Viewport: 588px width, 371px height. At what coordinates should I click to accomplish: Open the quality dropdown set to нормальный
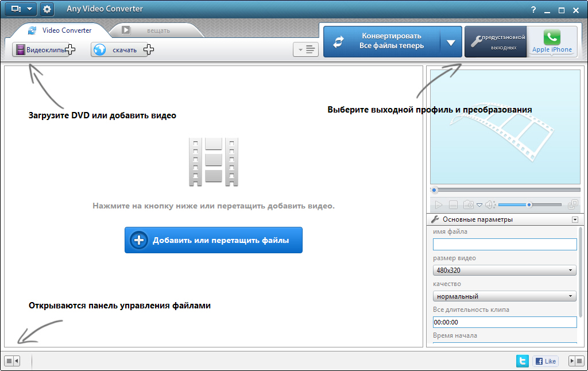coord(505,296)
